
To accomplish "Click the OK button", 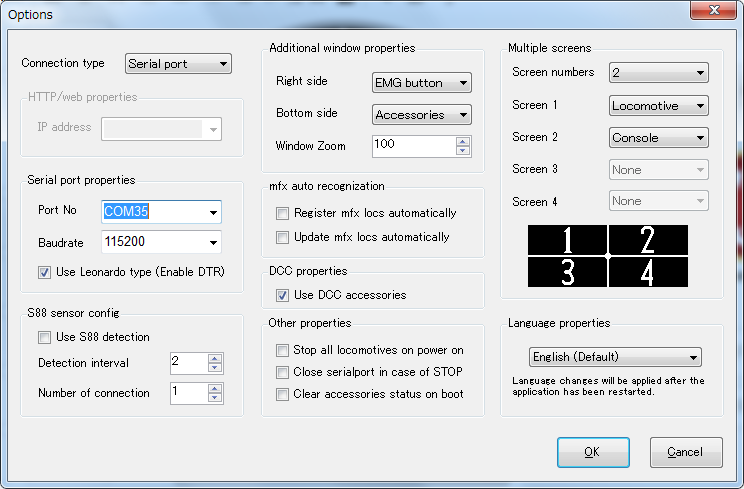I will click(x=593, y=452).
